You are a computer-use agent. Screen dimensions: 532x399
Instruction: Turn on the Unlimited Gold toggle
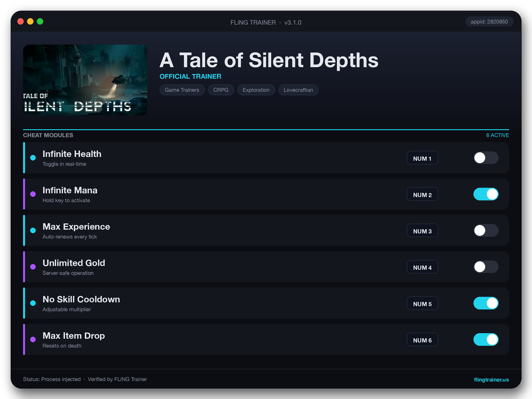pos(486,267)
